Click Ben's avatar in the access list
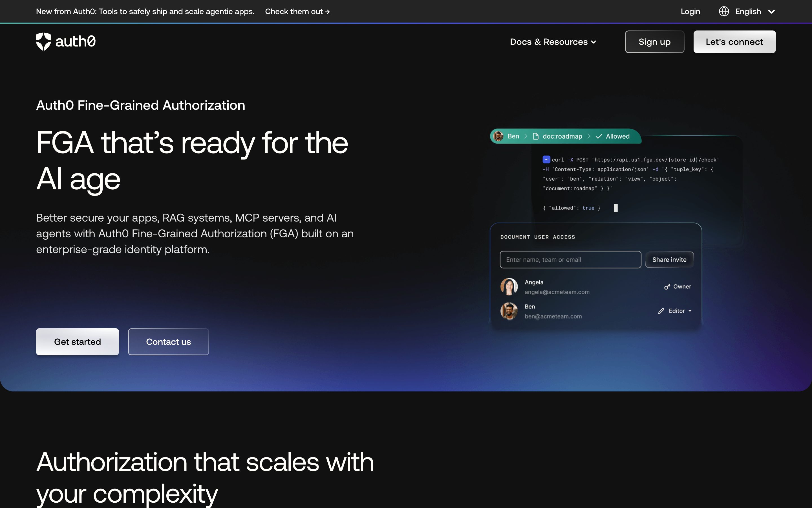 pos(509,311)
